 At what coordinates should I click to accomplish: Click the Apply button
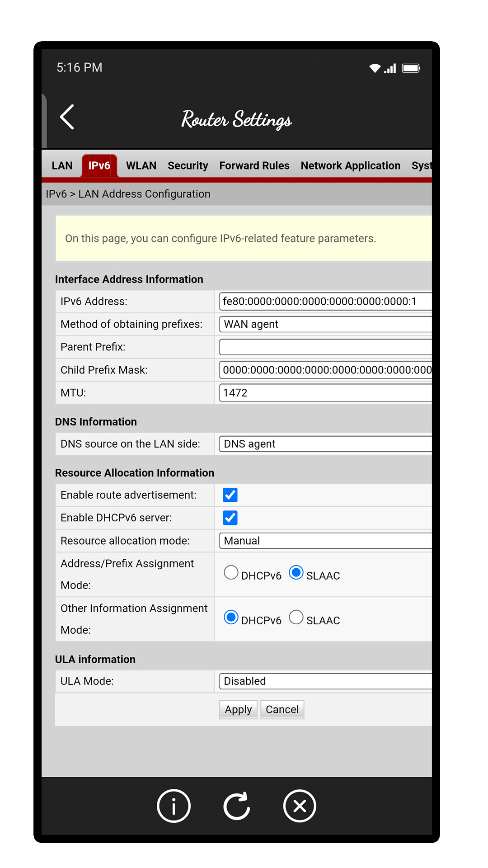238,710
